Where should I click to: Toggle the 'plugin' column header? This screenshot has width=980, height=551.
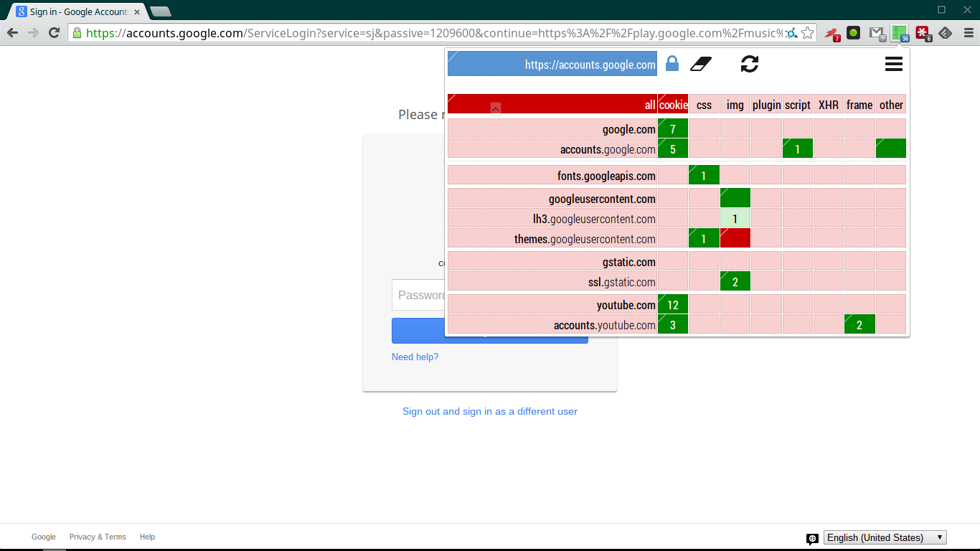point(766,104)
